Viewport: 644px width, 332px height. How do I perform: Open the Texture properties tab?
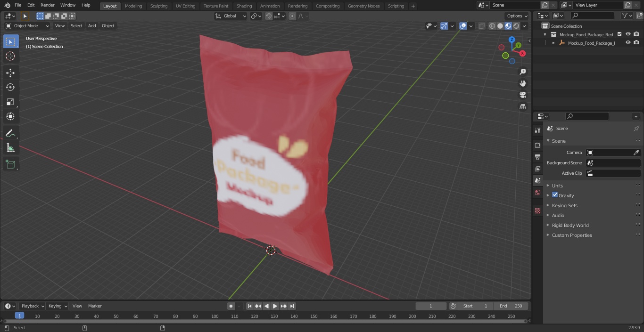(537, 211)
